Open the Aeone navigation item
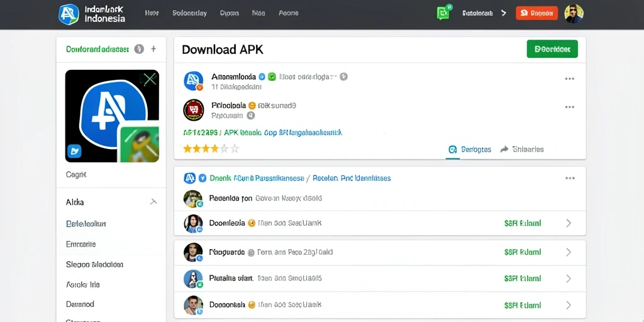This screenshot has height=322, width=644. pyautogui.click(x=288, y=13)
